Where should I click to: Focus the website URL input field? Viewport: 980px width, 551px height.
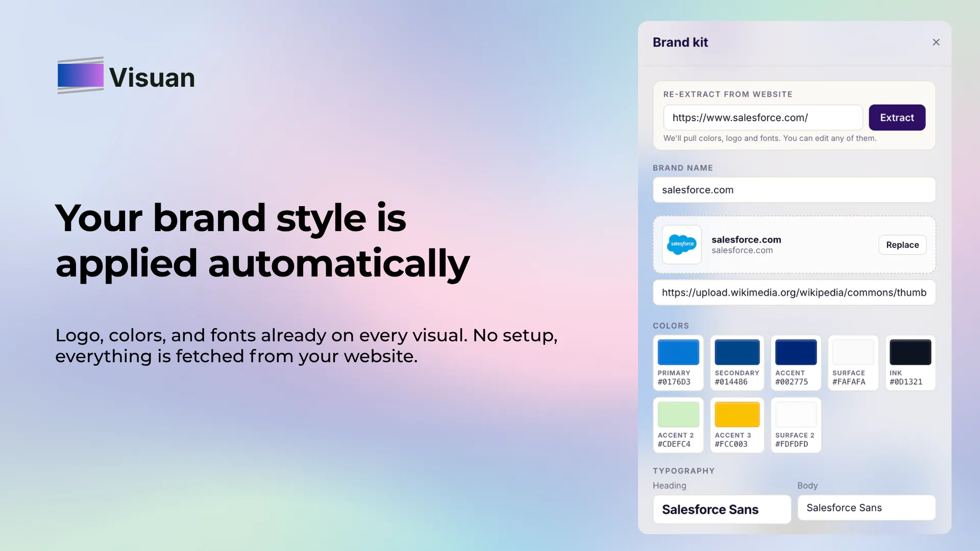(763, 117)
